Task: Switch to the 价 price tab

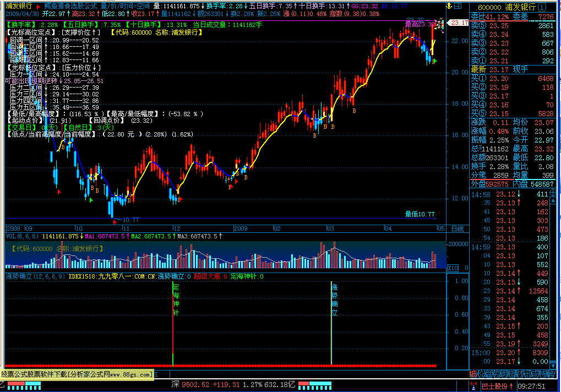Action: coord(481,374)
